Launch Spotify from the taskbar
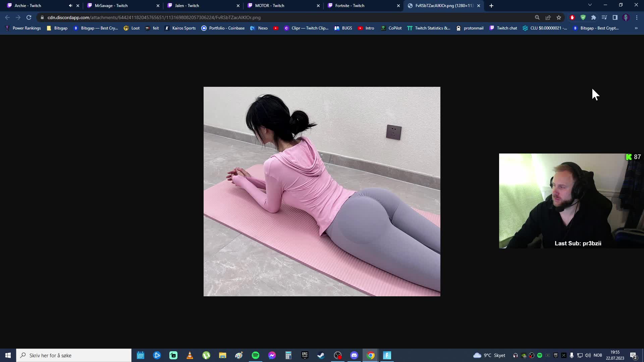 pos(256,355)
